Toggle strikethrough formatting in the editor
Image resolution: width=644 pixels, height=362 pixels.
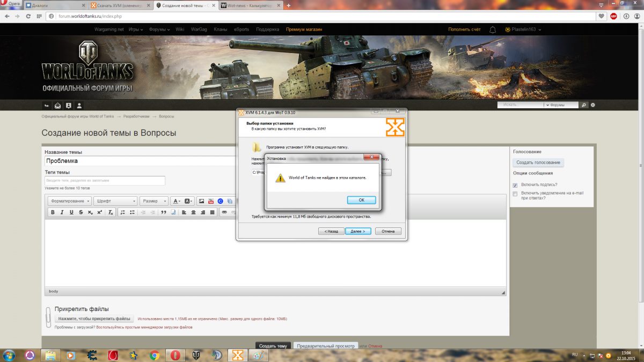coord(80,212)
